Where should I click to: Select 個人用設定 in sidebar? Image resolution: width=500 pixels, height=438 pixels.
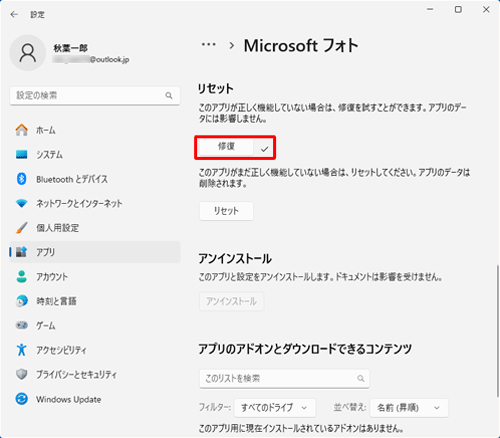click(x=95, y=228)
